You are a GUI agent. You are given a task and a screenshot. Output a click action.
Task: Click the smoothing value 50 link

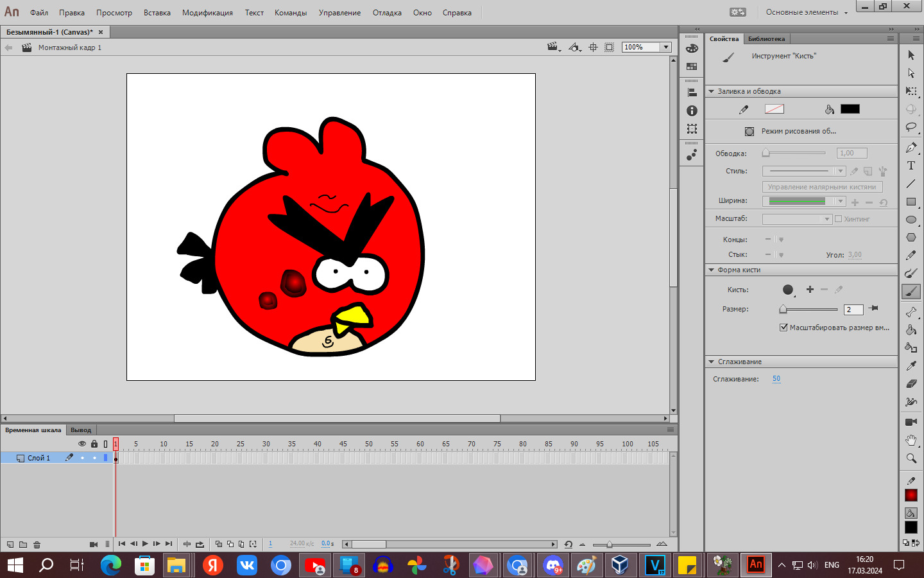pos(776,379)
